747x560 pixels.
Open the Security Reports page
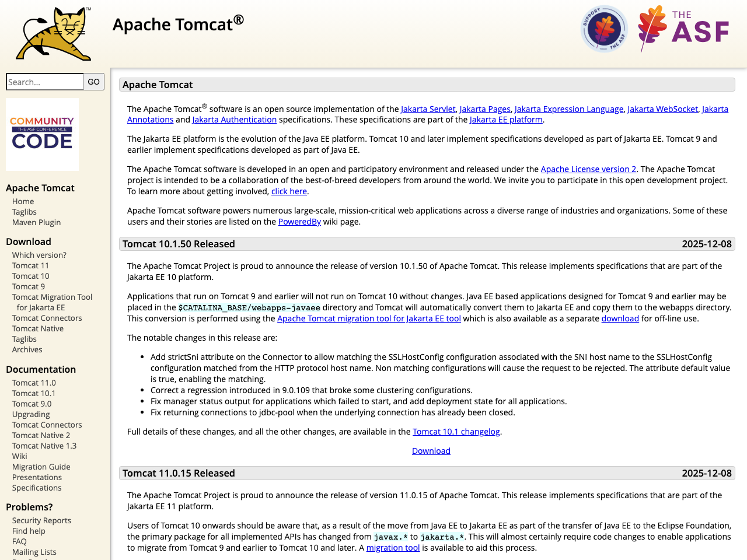(x=41, y=520)
